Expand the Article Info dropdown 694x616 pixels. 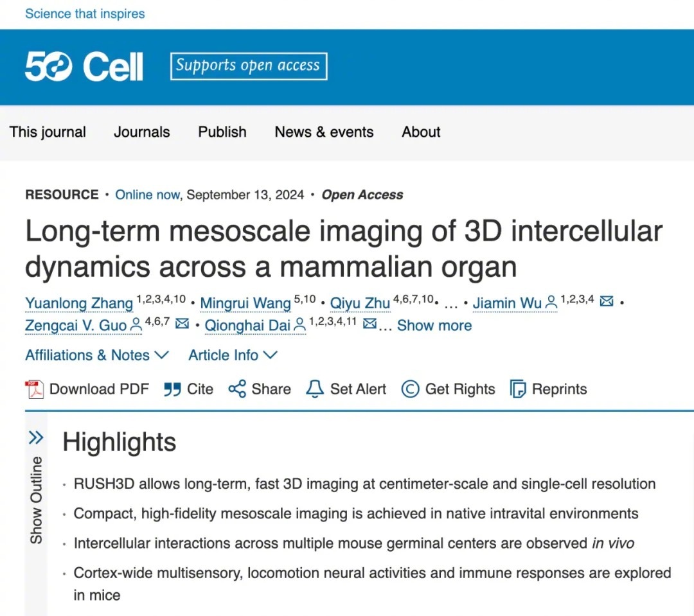tap(233, 355)
